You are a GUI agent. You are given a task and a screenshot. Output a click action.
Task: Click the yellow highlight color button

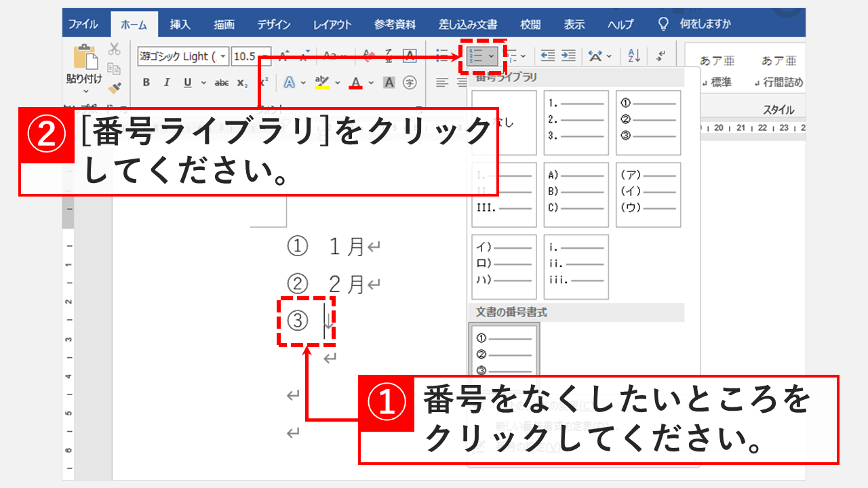coord(323,83)
